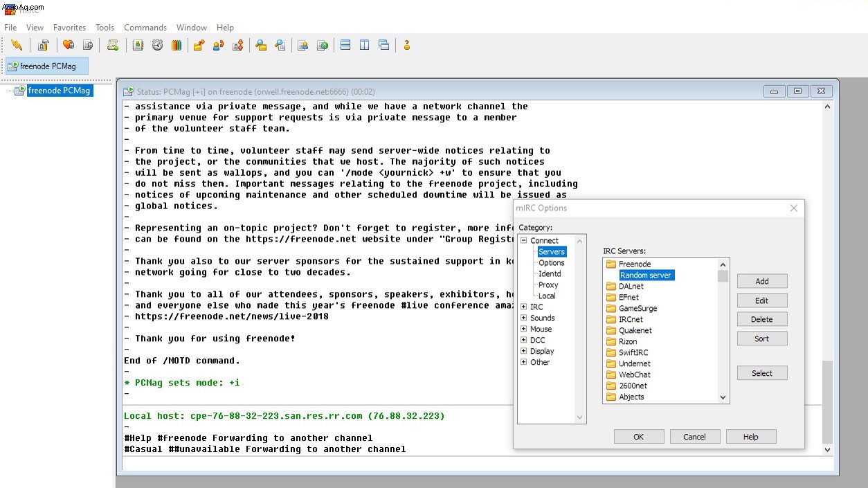The image size is (868, 488).
Task: Select Undernet in the IRC Servers list
Action: (x=635, y=364)
